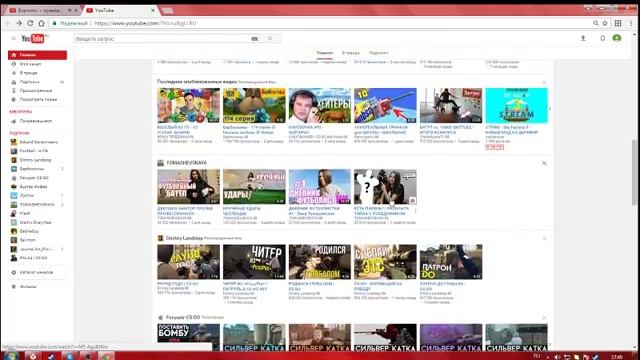Open the 174 серия Барбоскины video thumbnail
The height and width of the screenshot is (360, 640).
click(x=254, y=105)
